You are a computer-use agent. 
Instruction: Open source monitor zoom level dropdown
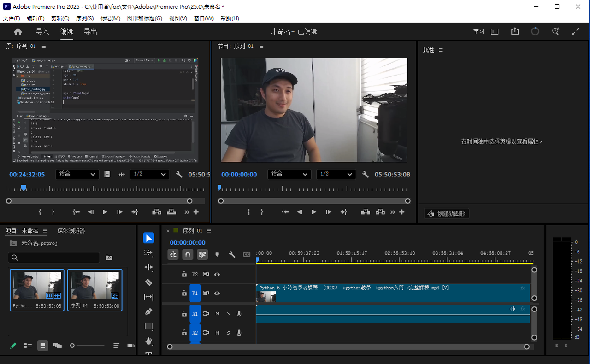(x=77, y=174)
